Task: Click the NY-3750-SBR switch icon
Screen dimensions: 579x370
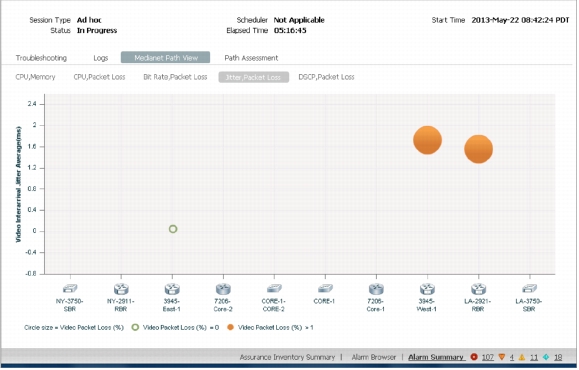Action: coord(70,288)
